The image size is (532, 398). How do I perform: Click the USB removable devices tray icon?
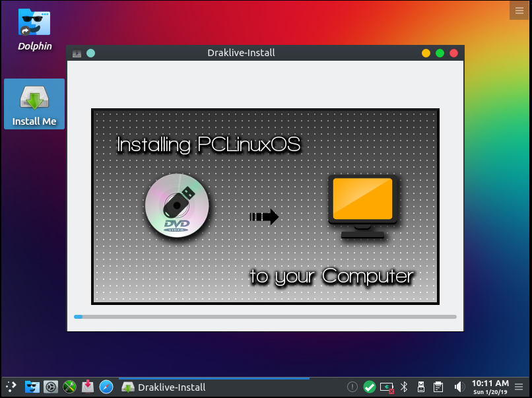(x=421, y=387)
